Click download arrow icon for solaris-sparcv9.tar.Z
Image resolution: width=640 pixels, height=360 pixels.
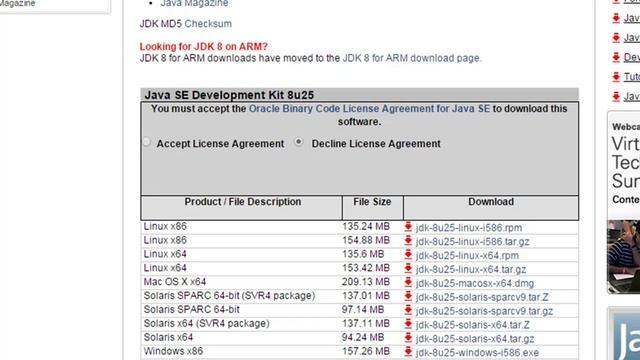click(x=408, y=296)
